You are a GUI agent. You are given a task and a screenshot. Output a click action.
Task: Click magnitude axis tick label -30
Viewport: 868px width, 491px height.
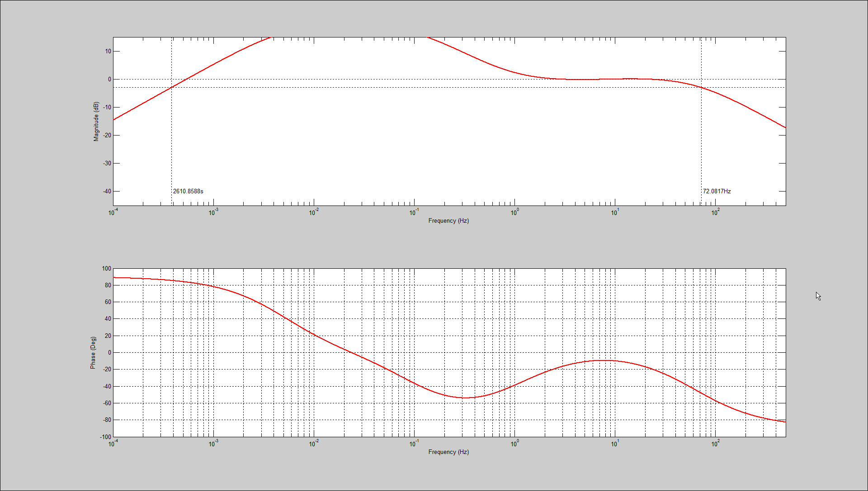tap(107, 164)
